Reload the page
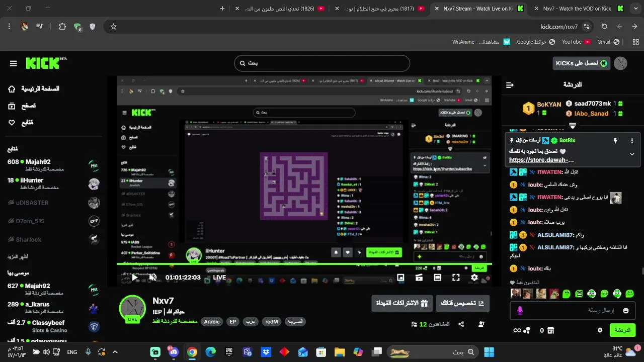The image size is (644, 362). pyautogui.click(x=604, y=27)
